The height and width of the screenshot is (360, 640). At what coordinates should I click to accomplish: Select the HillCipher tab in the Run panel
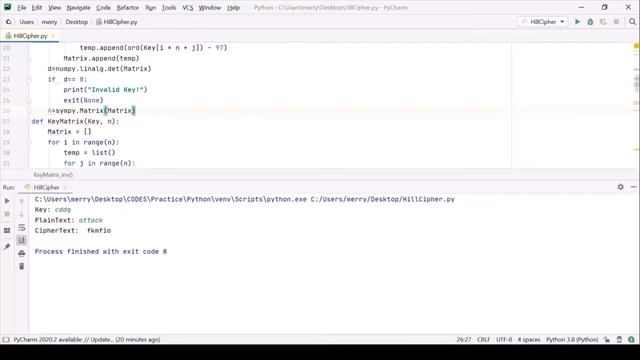pos(46,187)
